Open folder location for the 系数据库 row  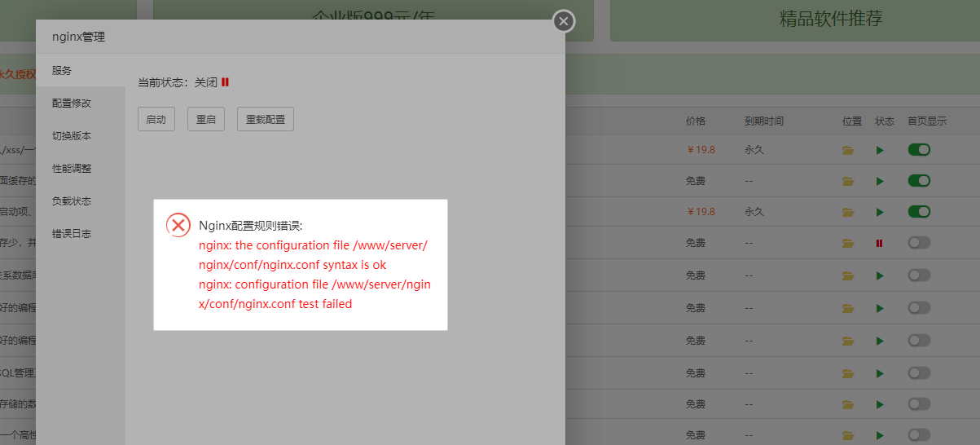point(848,276)
